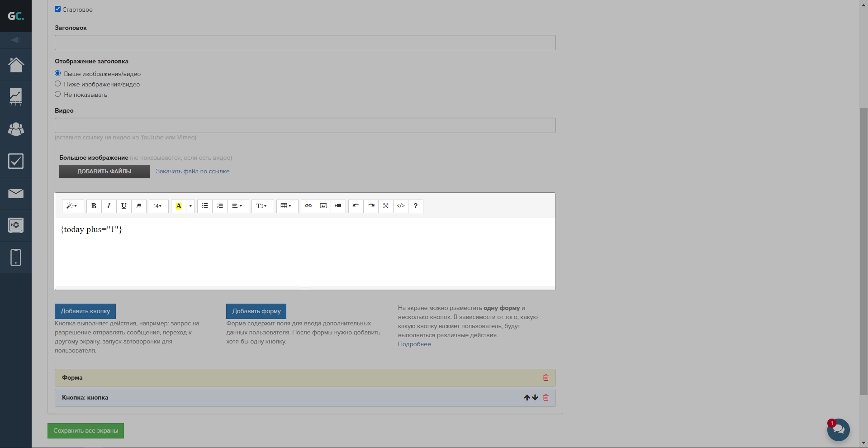Uncheck the Стартовое checkbox
Image resolution: width=868 pixels, height=448 pixels.
(x=58, y=9)
